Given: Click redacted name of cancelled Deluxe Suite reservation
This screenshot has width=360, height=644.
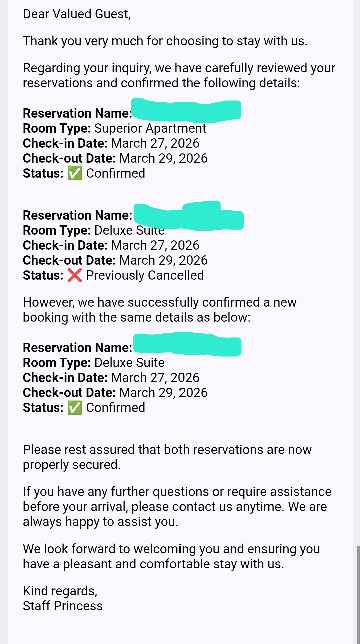Looking at the screenshot, I should click(x=189, y=216).
